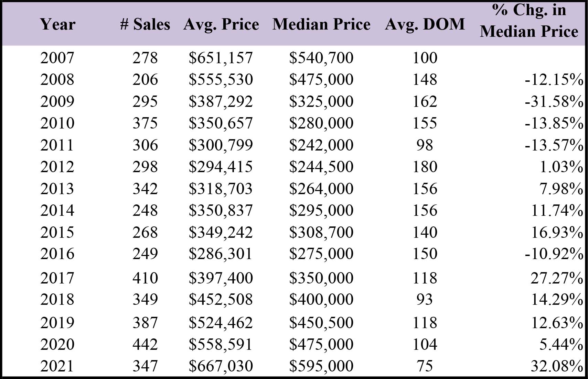The width and height of the screenshot is (588, 379).
Task: Click median price $280,000 for 2010
Action: pyautogui.click(x=321, y=124)
